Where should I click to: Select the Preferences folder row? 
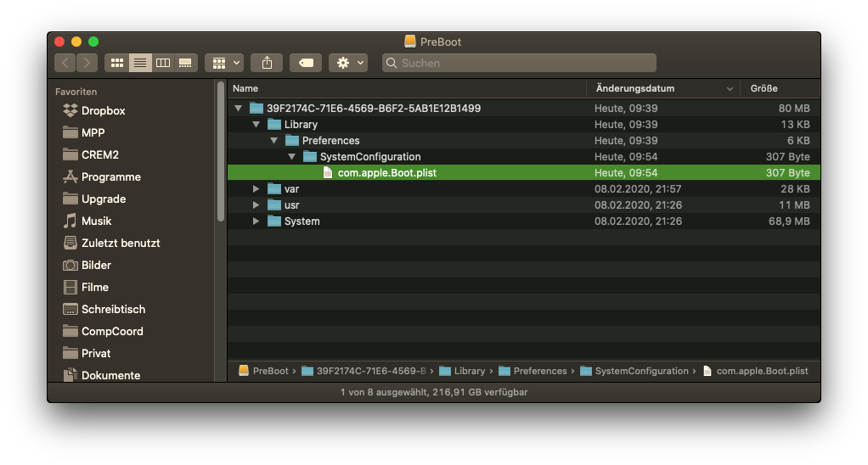pos(524,141)
